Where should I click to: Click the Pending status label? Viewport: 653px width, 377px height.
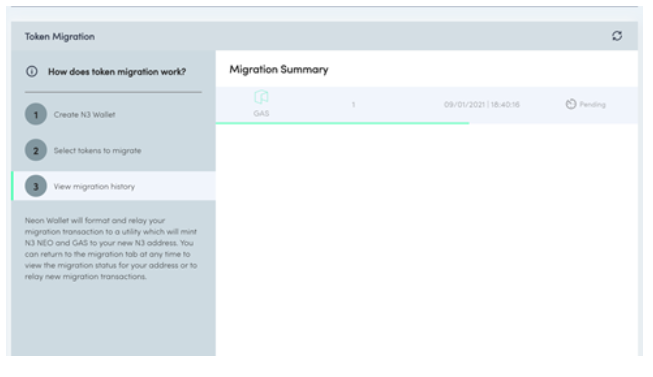592,104
